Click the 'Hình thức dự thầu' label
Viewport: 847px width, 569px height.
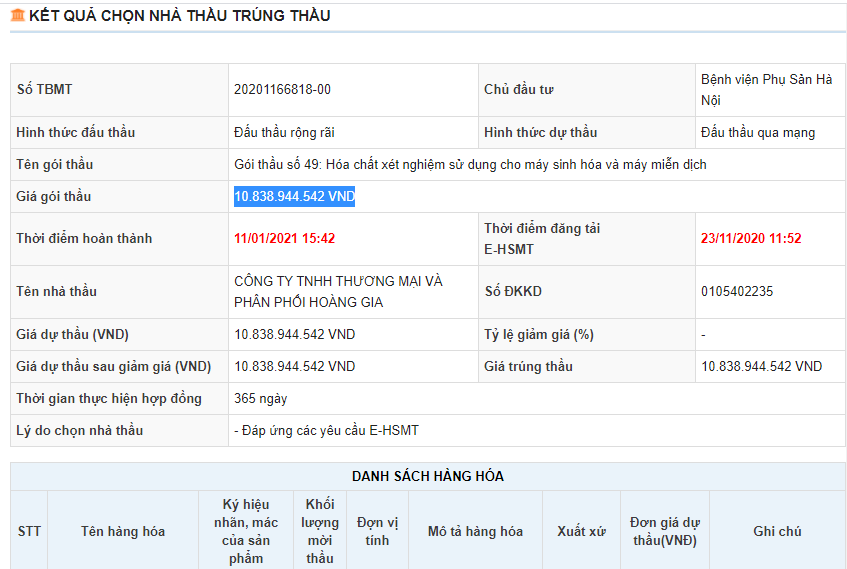click(540, 132)
